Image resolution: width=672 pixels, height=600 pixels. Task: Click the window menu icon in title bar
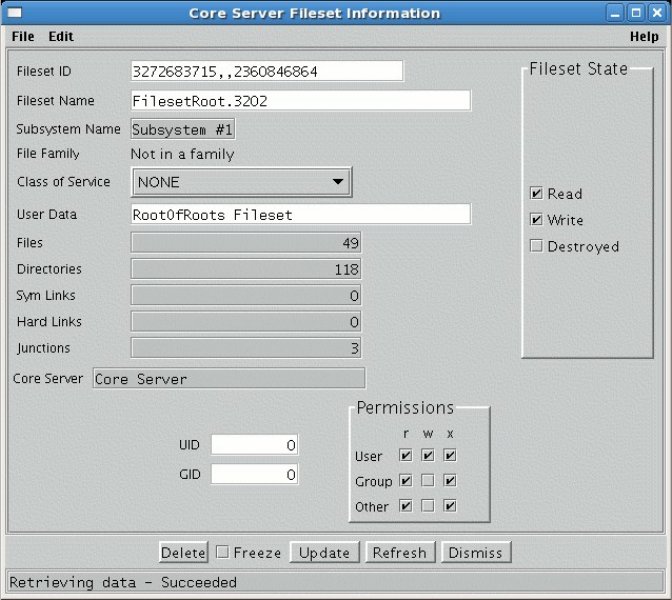click(x=14, y=13)
